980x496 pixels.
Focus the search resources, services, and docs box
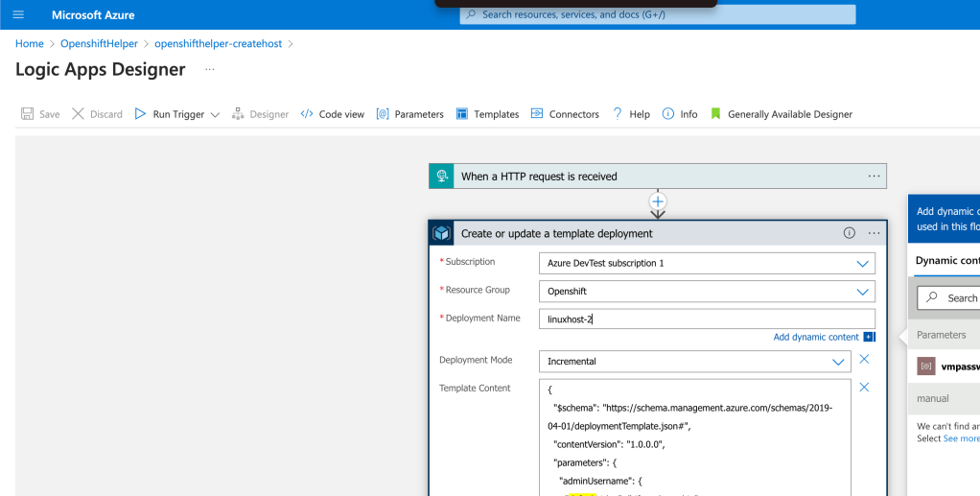click(x=658, y=14)
